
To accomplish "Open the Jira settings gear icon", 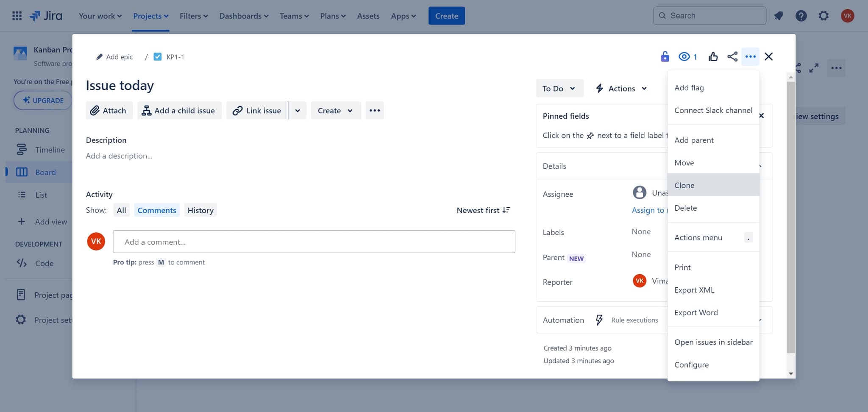I will pyautogui.click(x=823, y=16).
